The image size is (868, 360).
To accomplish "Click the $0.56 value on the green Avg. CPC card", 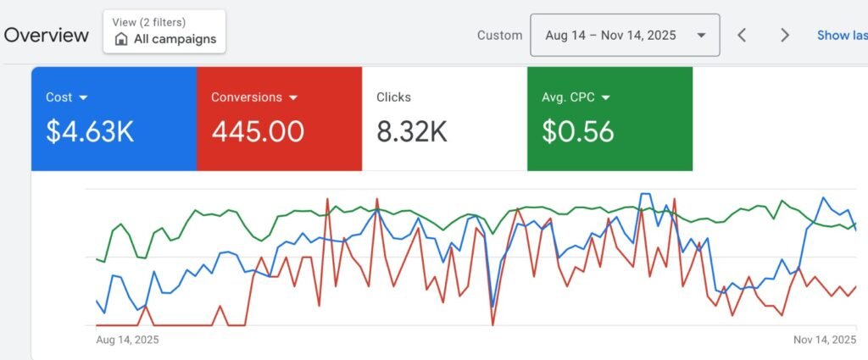I will click(578, 132).
